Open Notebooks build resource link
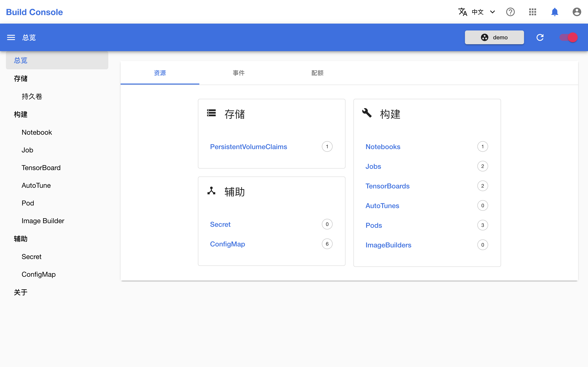This screenshot has height=367, width=588. (383, 147)
